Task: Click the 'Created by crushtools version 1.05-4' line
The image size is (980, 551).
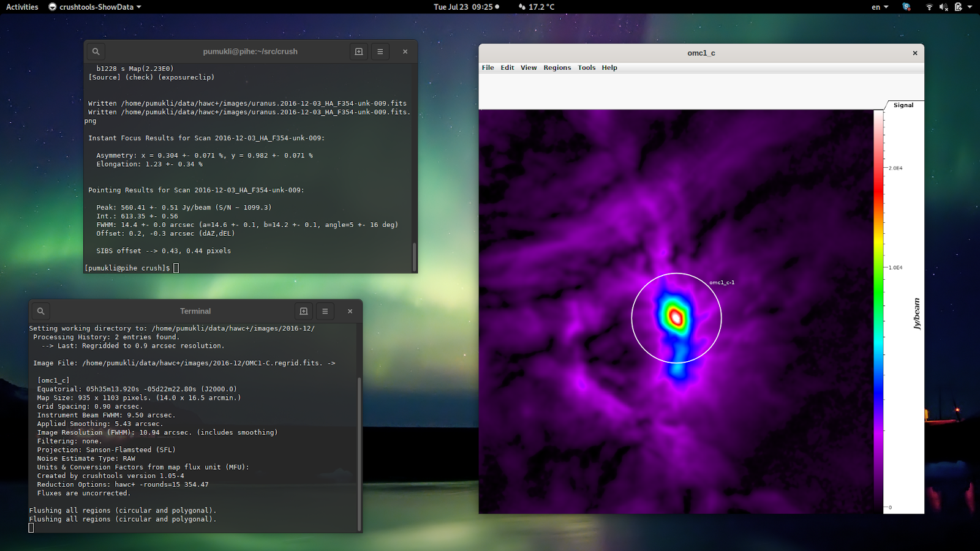Action: click(x=110, y=476)
